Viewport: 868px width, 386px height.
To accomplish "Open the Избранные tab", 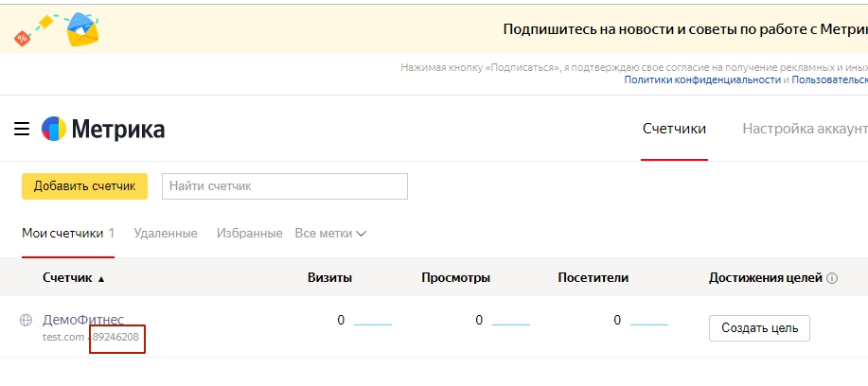I will tap(250, 234).
